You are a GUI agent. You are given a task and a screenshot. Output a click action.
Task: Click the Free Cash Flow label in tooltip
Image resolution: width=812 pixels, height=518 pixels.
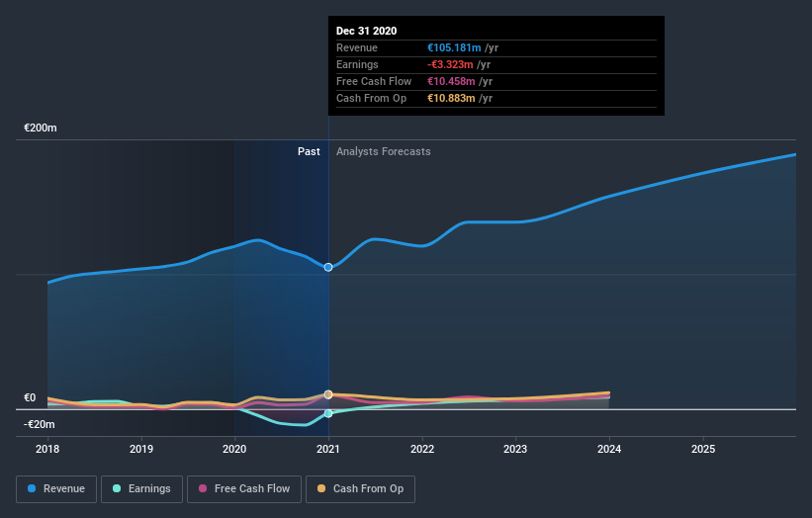pyautogui.click(x=374, y=81)
